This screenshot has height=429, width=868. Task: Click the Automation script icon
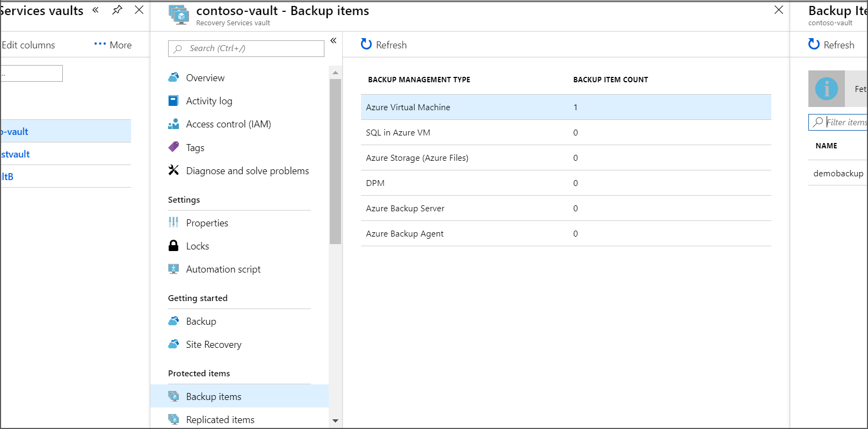173,269
